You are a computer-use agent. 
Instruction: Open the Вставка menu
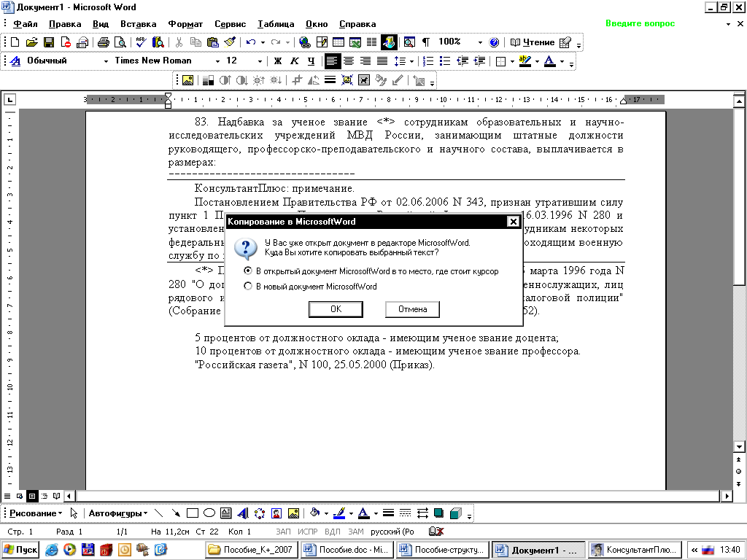coord(138,24)
